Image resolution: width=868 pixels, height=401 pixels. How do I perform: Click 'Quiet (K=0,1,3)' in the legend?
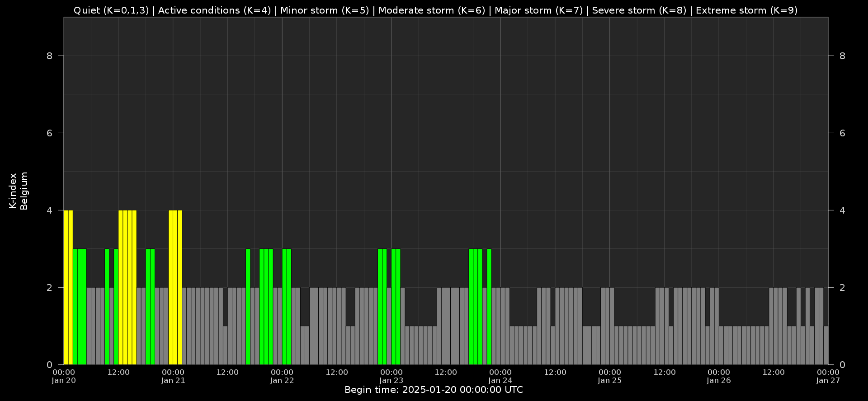[x=111, y=10]
